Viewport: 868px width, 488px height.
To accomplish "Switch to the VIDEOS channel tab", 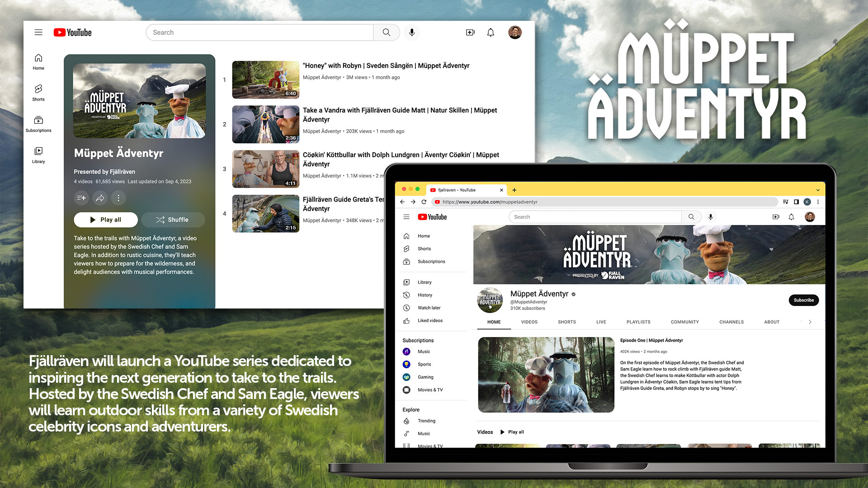I will click(x=529, y=322).
